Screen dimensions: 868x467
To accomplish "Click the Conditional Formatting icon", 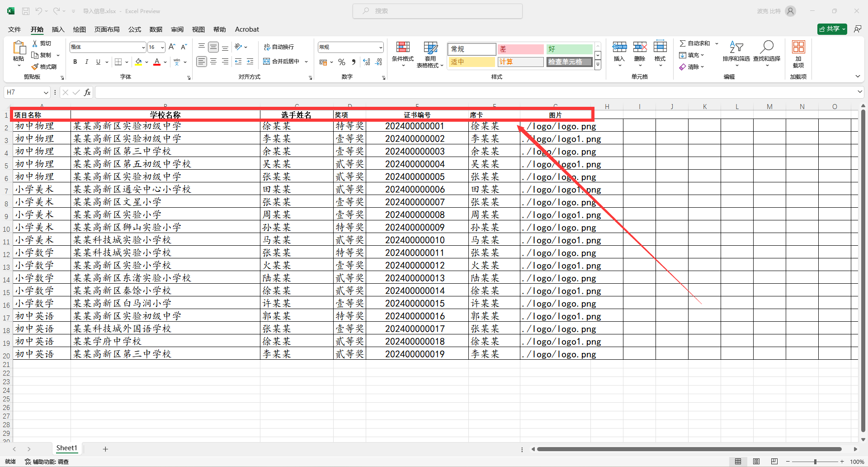I will (x=402, y=48).
